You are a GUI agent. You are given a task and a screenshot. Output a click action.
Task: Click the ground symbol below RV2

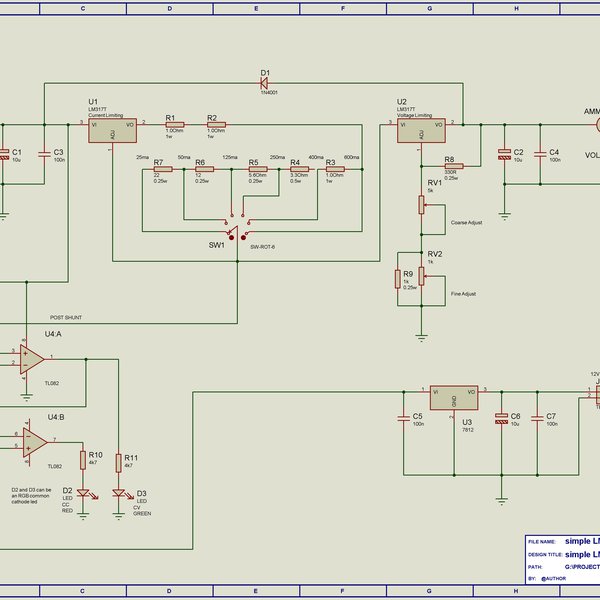[422, 338]
